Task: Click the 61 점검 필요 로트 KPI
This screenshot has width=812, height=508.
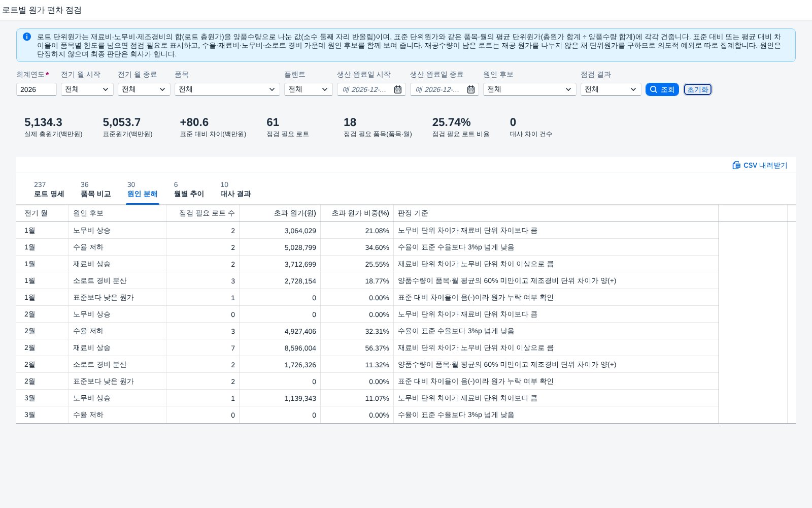Action: pyautogui.click(x=287, y=127)
